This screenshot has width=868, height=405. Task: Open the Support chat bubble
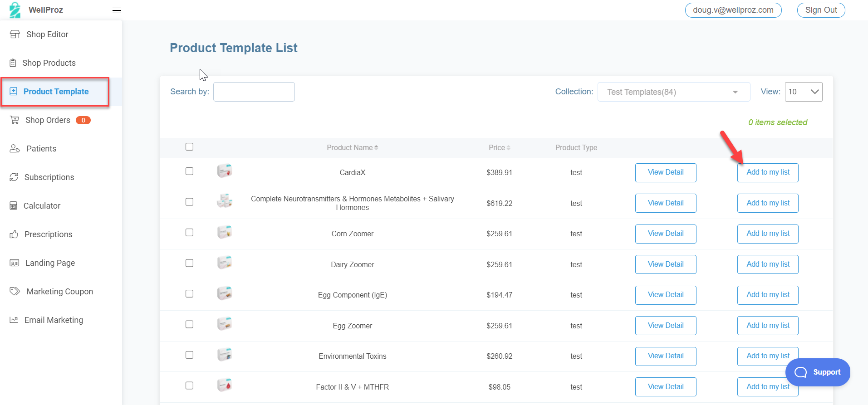click(818, 372)
